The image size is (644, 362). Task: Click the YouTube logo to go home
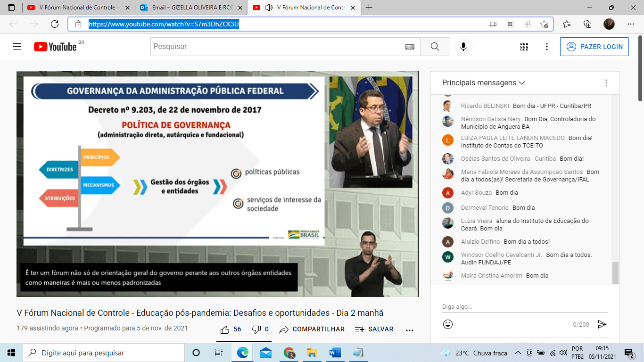click(x=55, y=47)
